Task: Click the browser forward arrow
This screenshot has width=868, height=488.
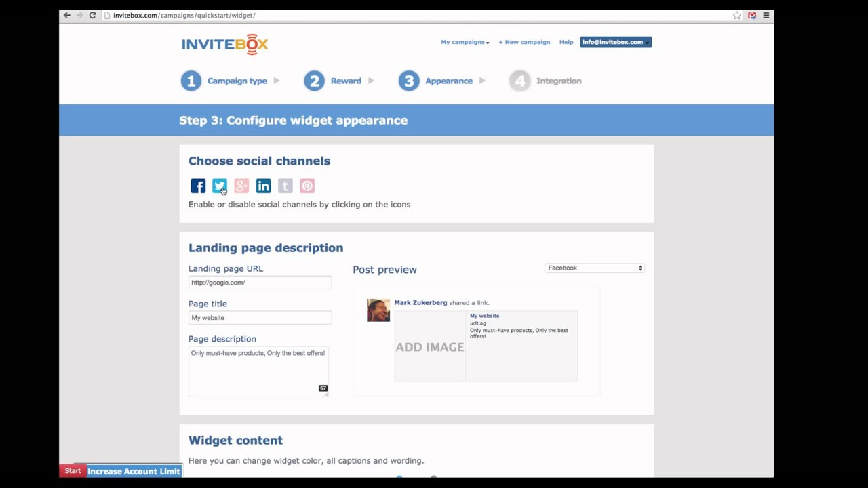Action: [x=79, y=15]
